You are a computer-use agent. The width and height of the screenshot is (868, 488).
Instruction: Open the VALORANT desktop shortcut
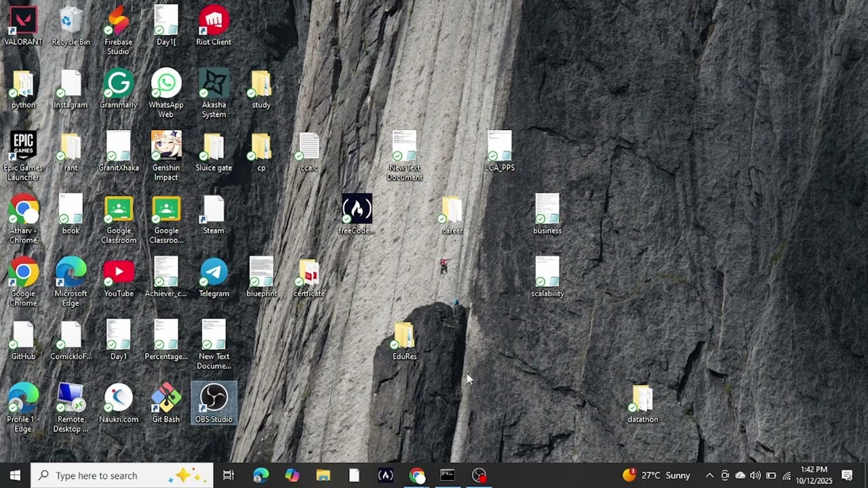tap(23, 21)
